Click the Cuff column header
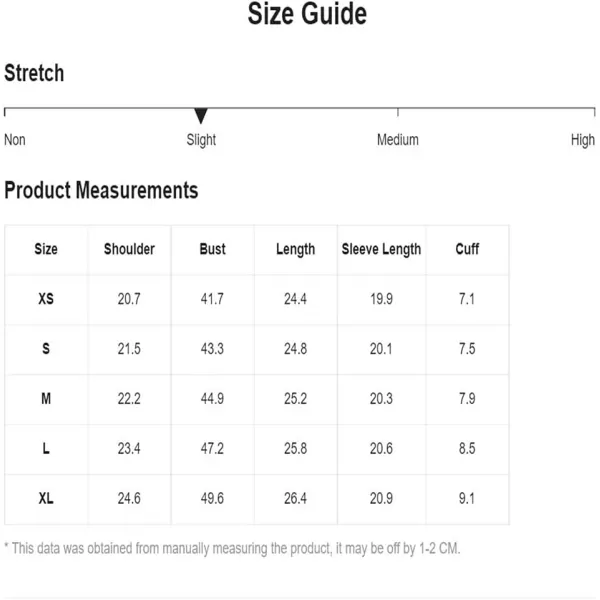 point(467,249)
